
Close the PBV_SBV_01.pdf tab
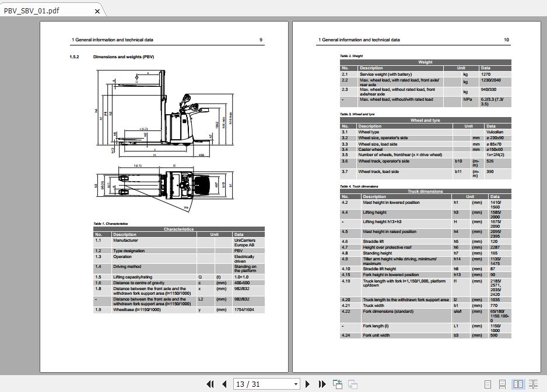97,10
